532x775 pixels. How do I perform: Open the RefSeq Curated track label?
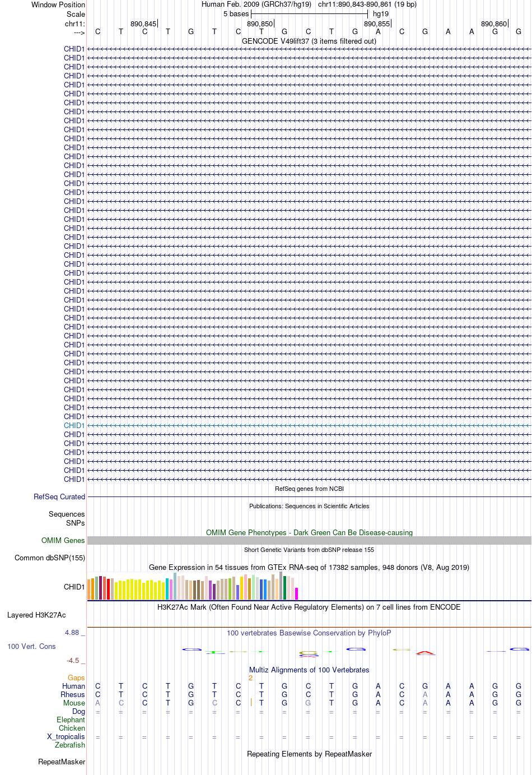[x=59, y=496]
